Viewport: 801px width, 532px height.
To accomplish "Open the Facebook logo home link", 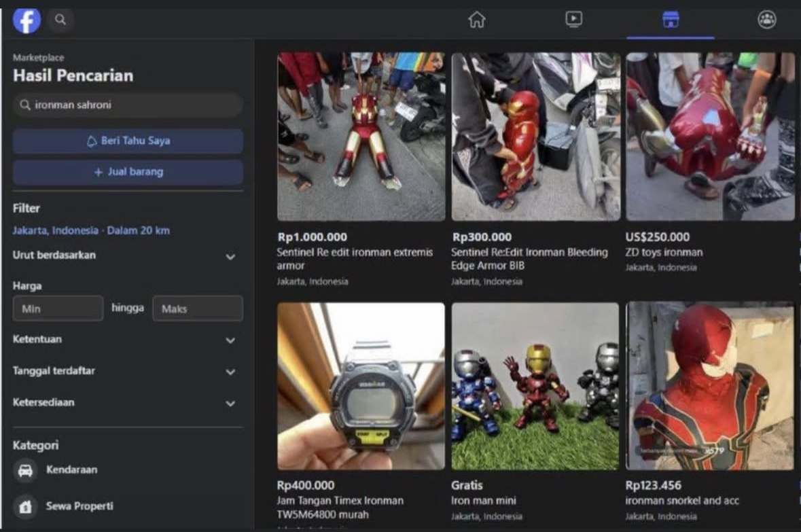I will (26, 20).
